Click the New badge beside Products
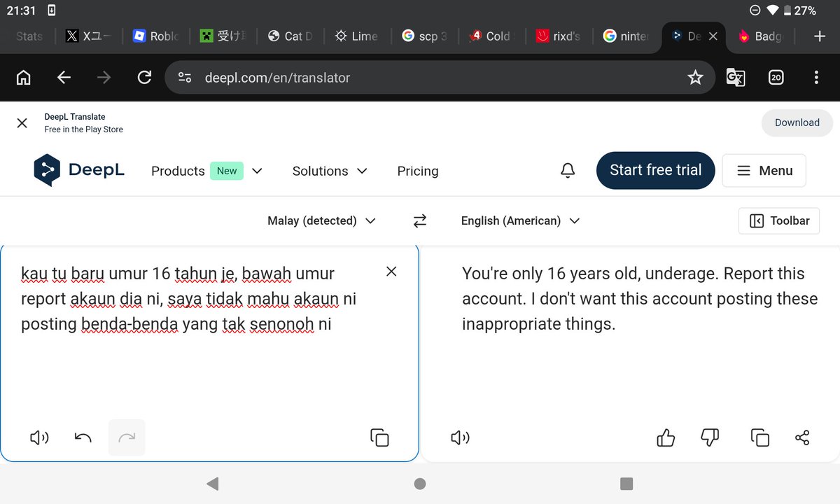840x504 pixels. click(x=227, y=171)
